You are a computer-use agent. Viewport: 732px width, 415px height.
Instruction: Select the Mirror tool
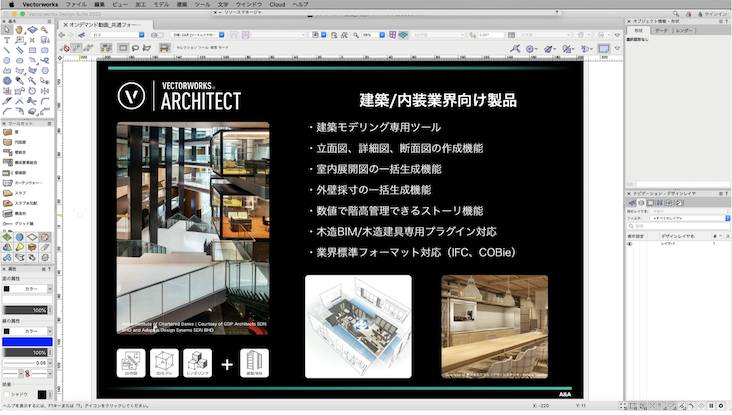pyautogui.click(x=44, y=91)
